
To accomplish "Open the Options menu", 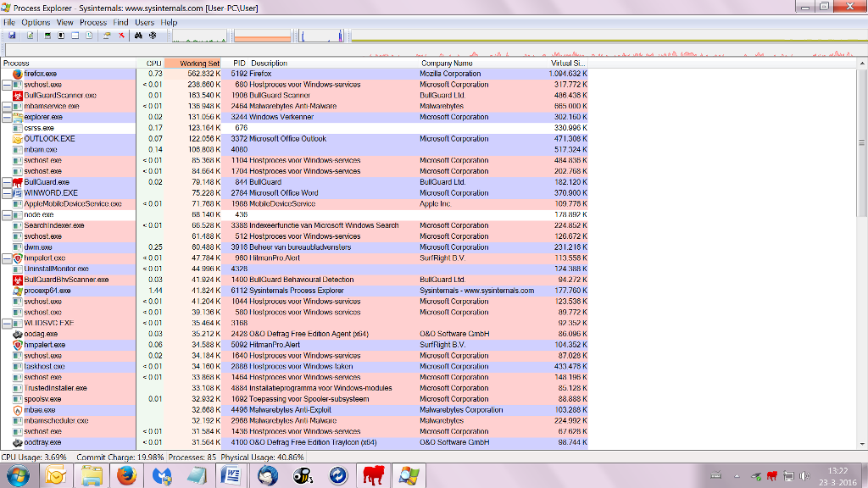I will pos(36,23).
